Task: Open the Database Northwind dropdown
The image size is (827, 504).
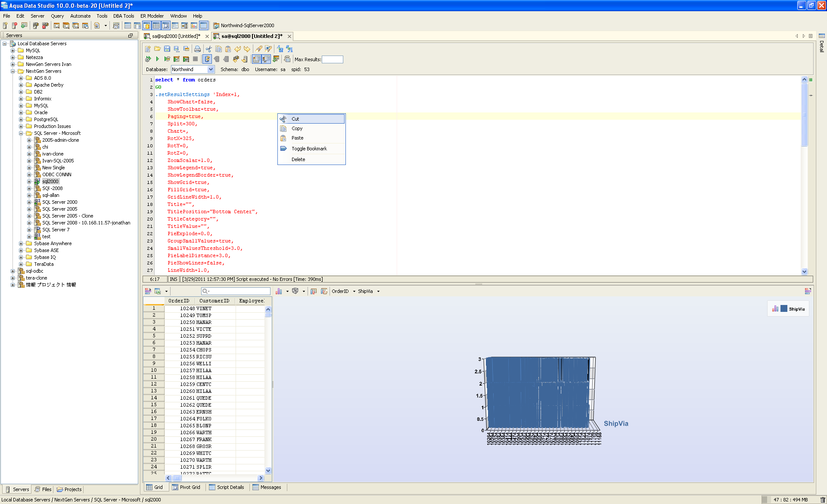Action: coord(211,69)
